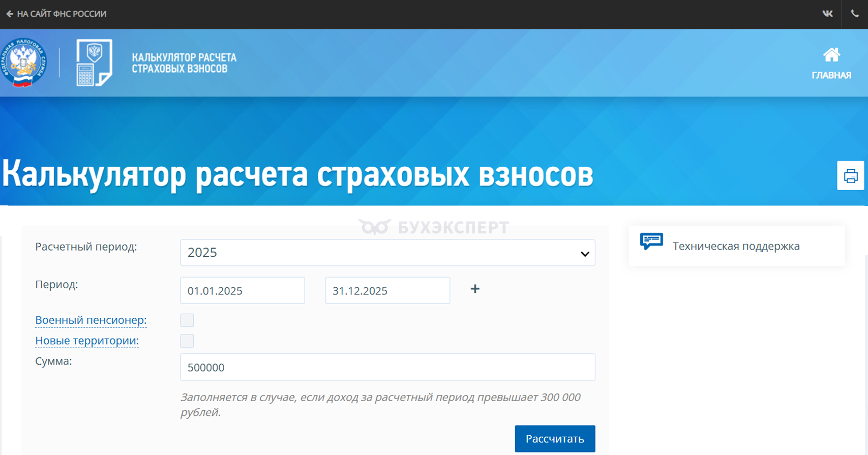The width and height of the screenshot is (868, 455).
Task: Open the VK social network icon
Action: (x=827, y=14)
